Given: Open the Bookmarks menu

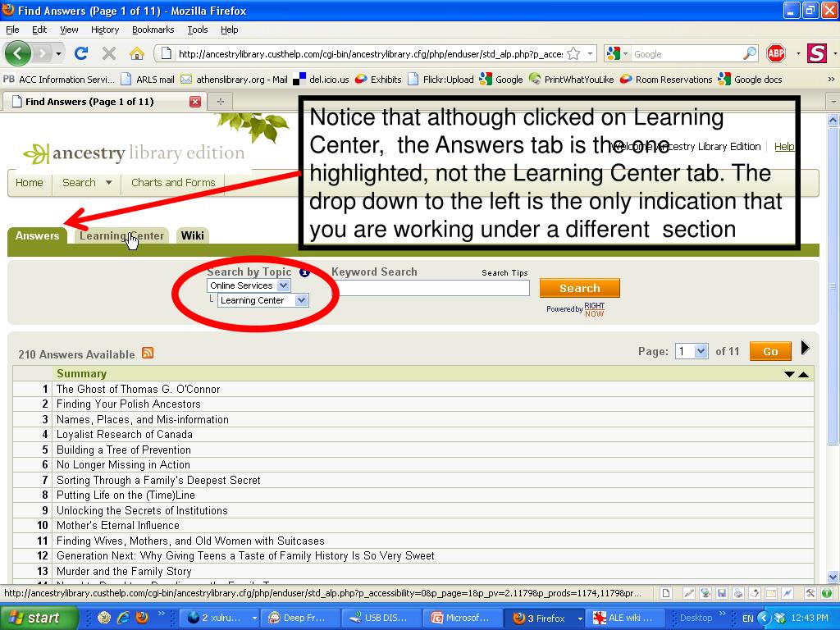Looking at the screenshot, I should tap(153, 30).
